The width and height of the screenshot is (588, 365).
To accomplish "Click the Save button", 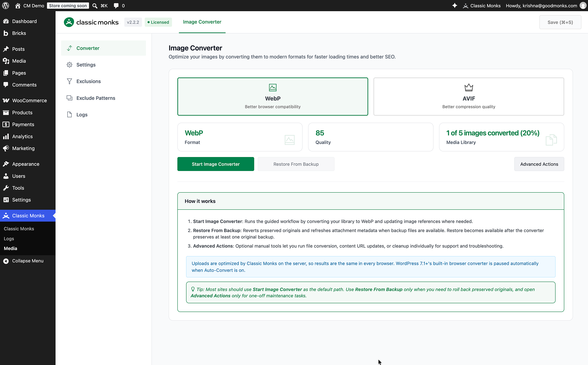I will click(560, 22).
